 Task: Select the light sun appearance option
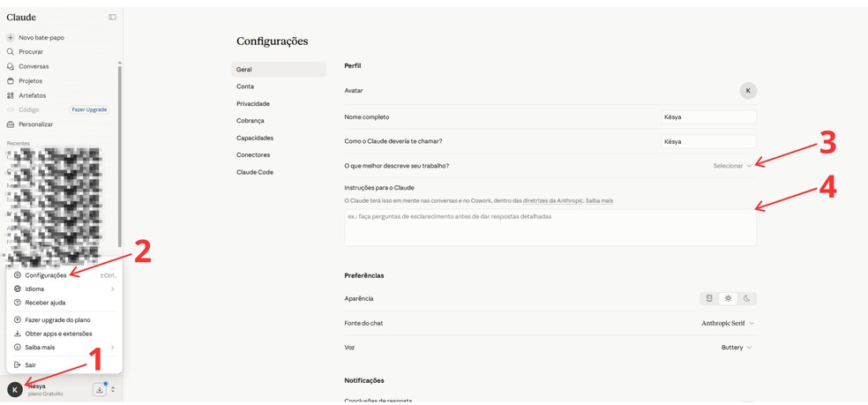[x=728, y=298]
